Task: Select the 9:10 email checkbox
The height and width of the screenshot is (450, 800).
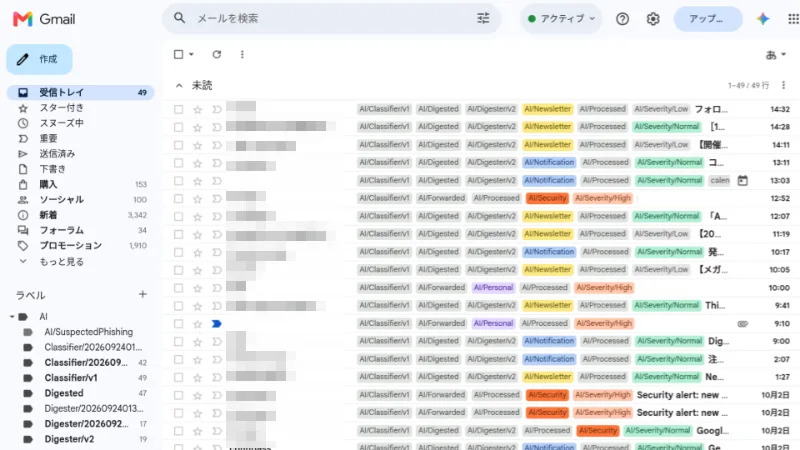Action: point(178,323)
